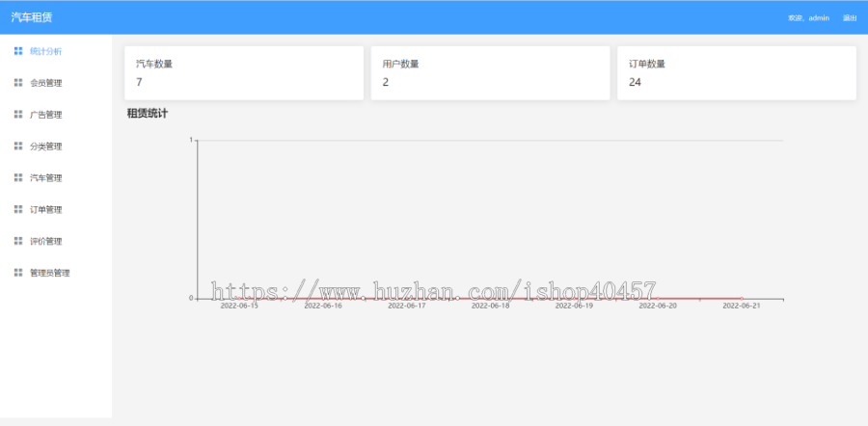Open the 统计分析 menu item

(55, 51)
